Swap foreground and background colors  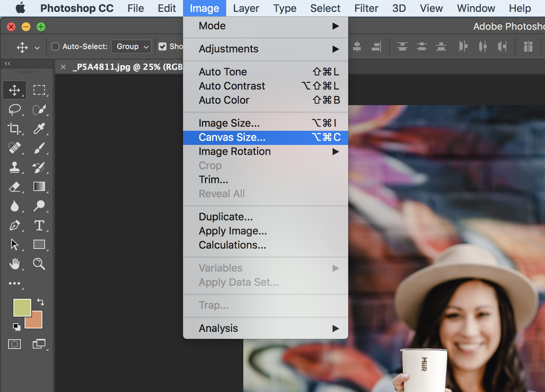41,302
